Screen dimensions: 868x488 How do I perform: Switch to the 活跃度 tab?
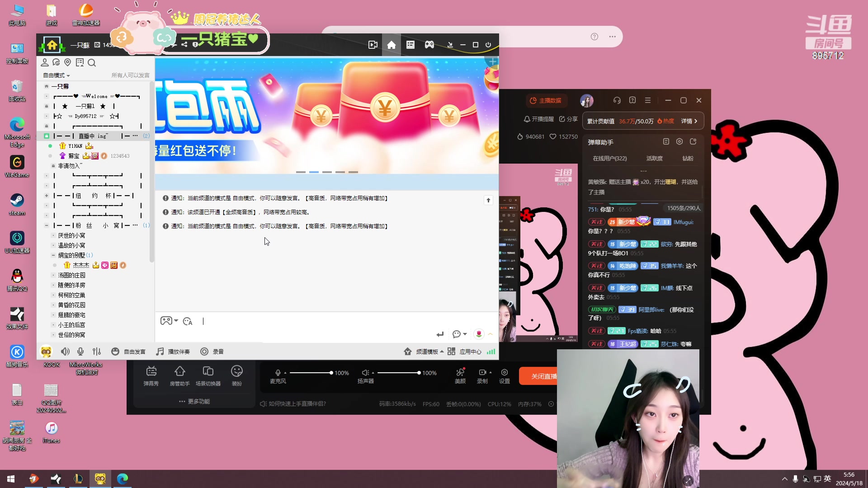[x=654, y=159]
